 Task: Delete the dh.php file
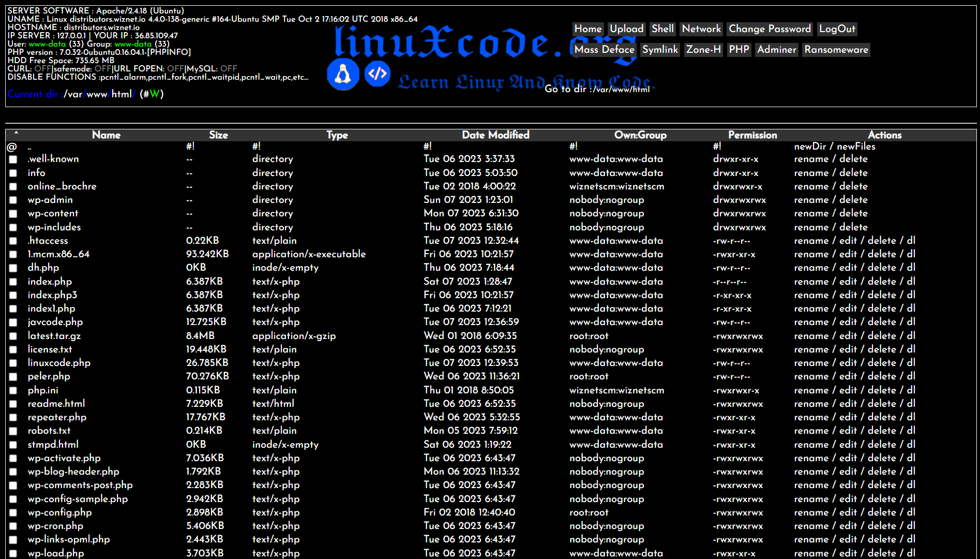coord(882,268)
